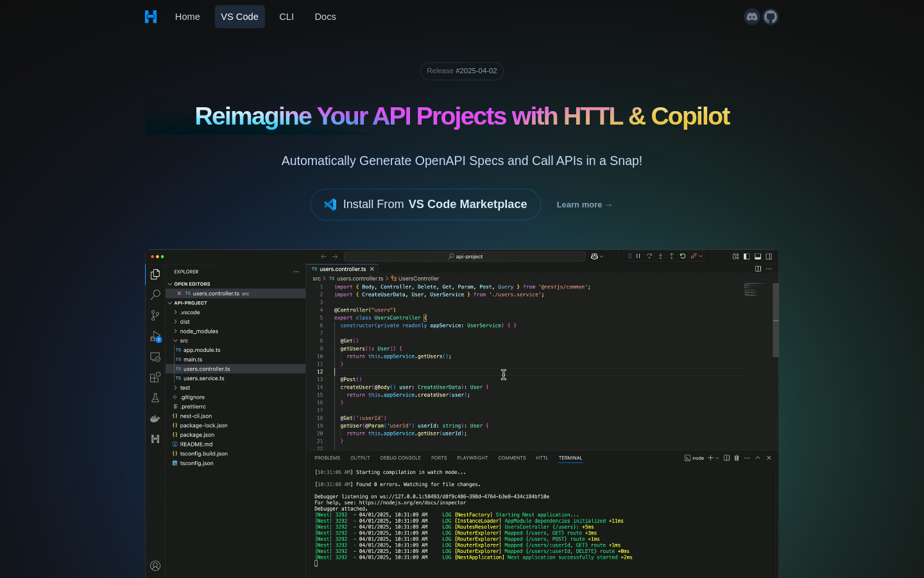
Task: Open the Copilot dropdown arrow in the title bar
Action: click(602, 256)
